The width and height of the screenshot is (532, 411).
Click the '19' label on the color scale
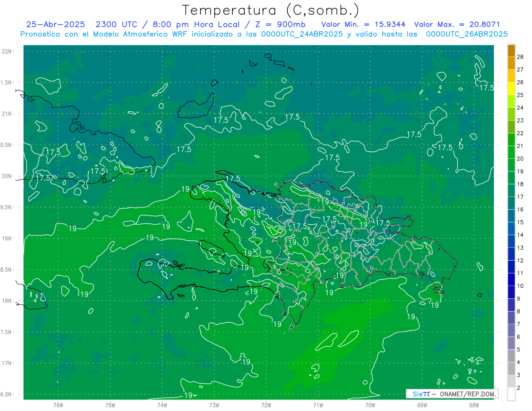click(x=520, y=171)
